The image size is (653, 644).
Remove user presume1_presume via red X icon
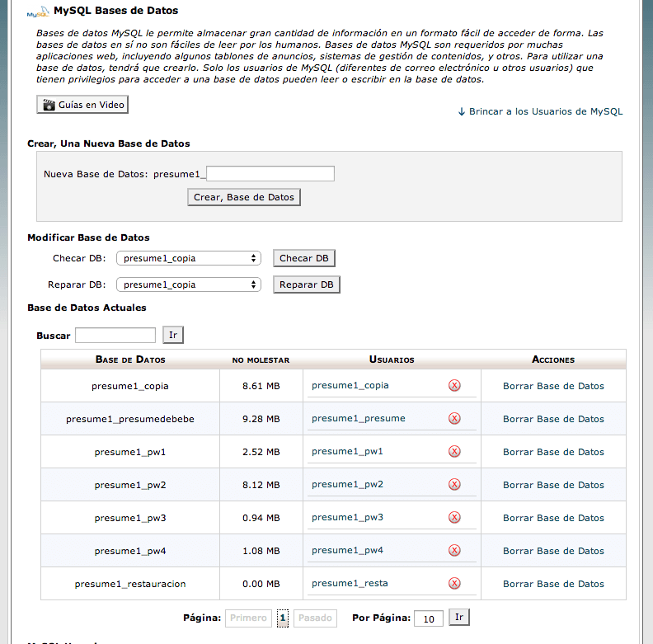454,418
